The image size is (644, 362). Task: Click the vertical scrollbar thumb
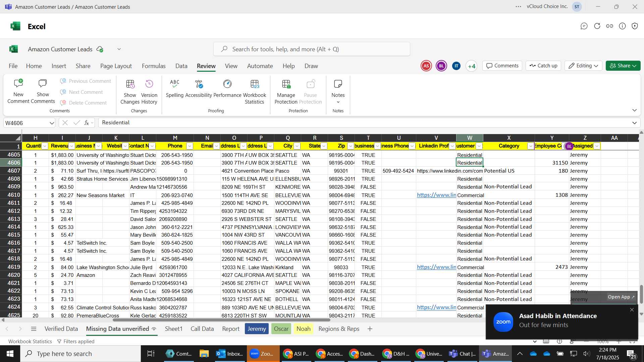point(641,294)
